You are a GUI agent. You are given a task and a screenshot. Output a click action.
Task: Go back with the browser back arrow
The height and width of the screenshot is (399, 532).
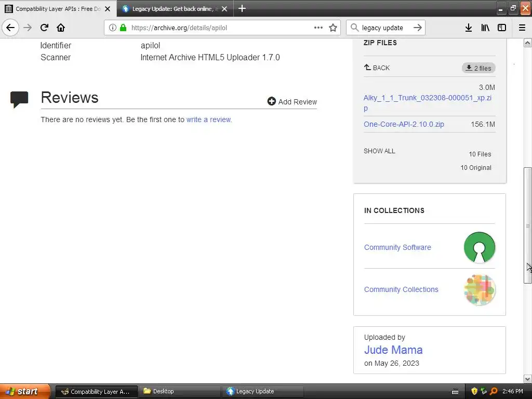point(10,28)
